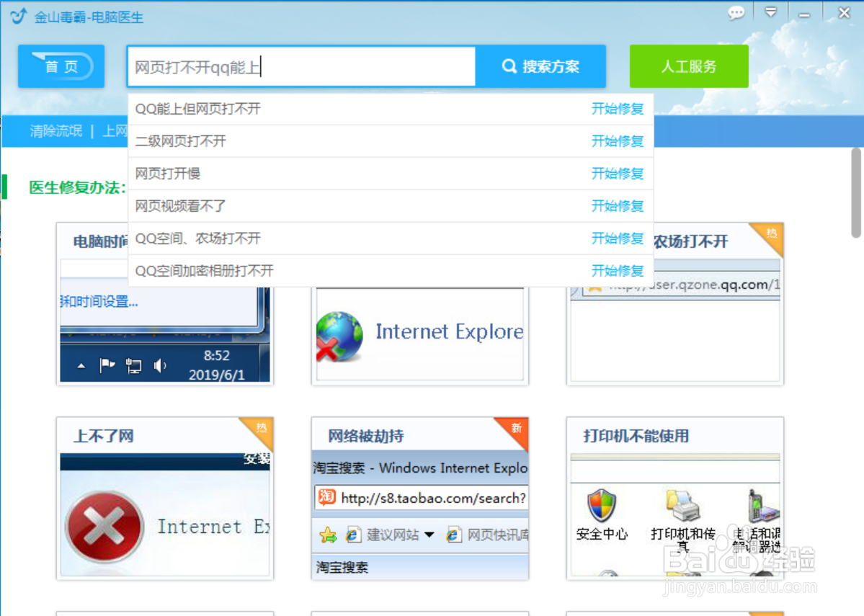
Task: Minimize the 电脑医生 window
Action: pos(804,14)
